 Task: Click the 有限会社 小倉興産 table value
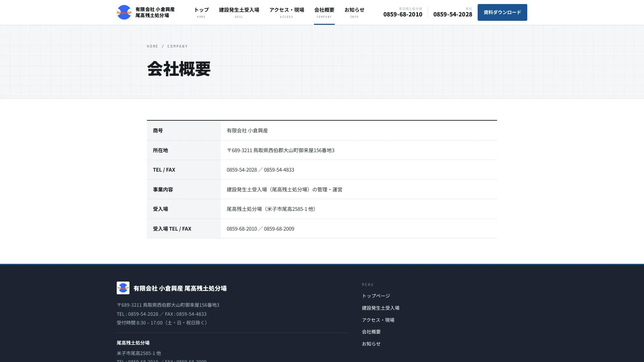pyautogui.click(x=247, y=130)
